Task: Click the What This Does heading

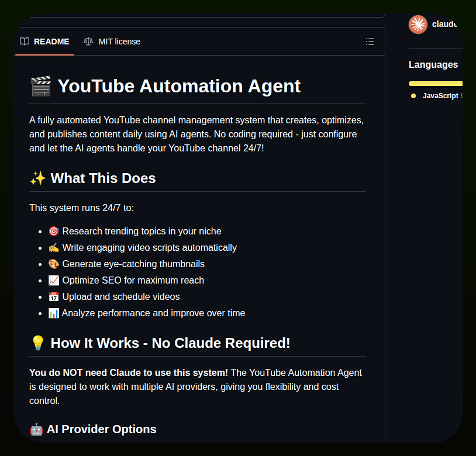Action: pyautogui.click(x=103, y=178)
